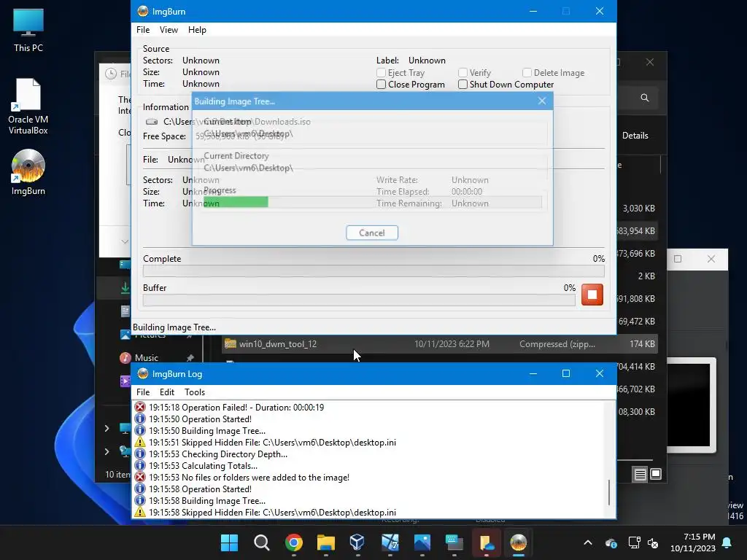Click the Music folder icon in Explorer sidebar

click(x=125, y=357)
